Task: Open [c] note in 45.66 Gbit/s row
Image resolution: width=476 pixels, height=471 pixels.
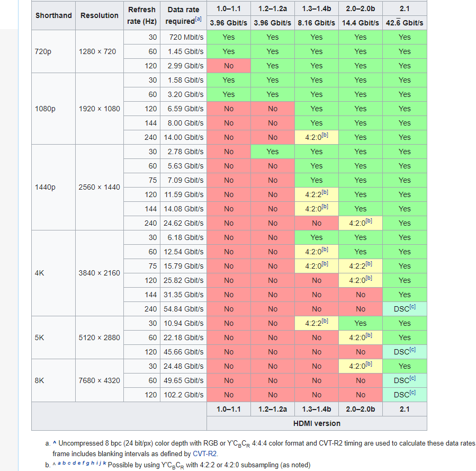Action: (x=412, y=350)
